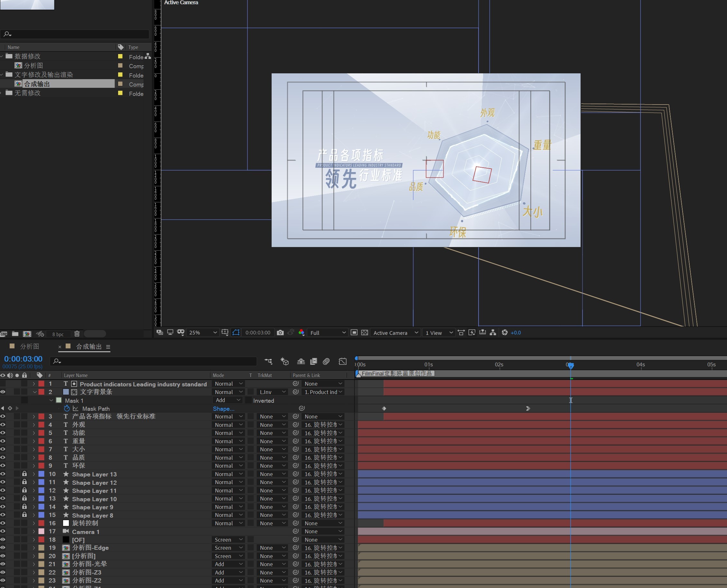Image resolution: width=727 pixels, height=588 pixels.
Task: Click 8 bpc color depth button
Action: click(x=58, y=334)
